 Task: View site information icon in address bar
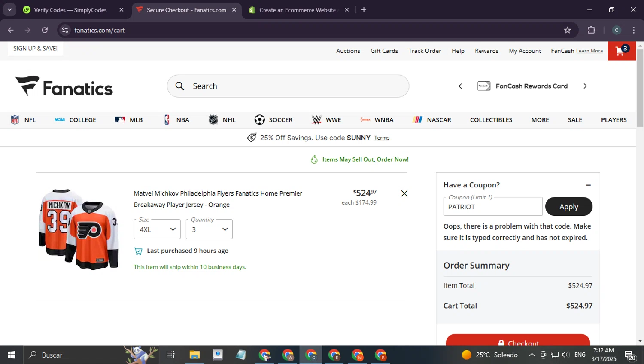[x=65, y=30]
